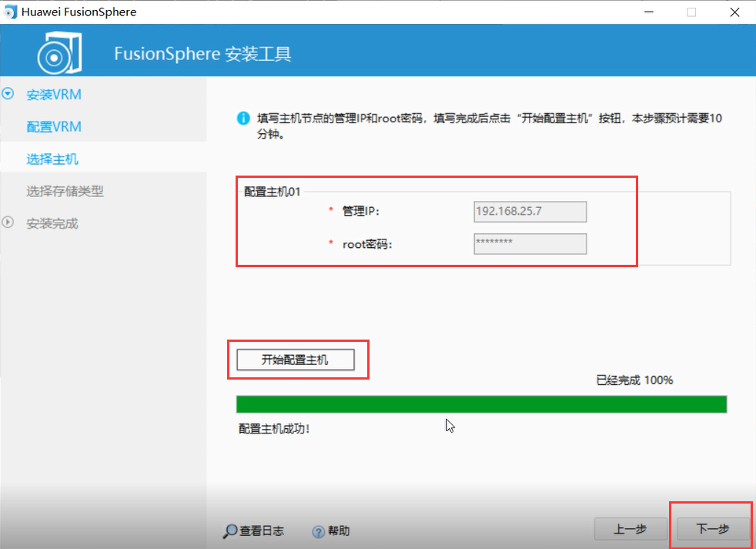Select the 选择主机 step in the sidebar
Screen dimensions: 756x549
pyautogui.click(x=52, y=159)
